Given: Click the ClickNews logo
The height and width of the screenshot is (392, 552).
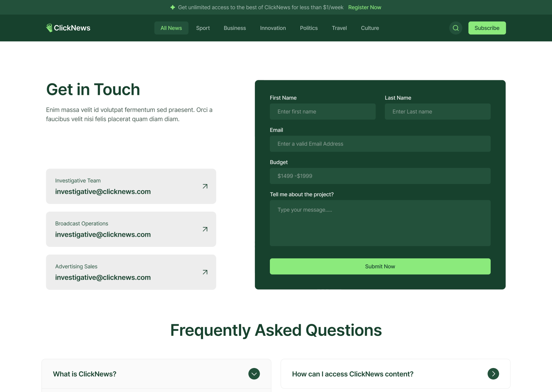Looking at the screenshot, I should [x=68, y=28].
